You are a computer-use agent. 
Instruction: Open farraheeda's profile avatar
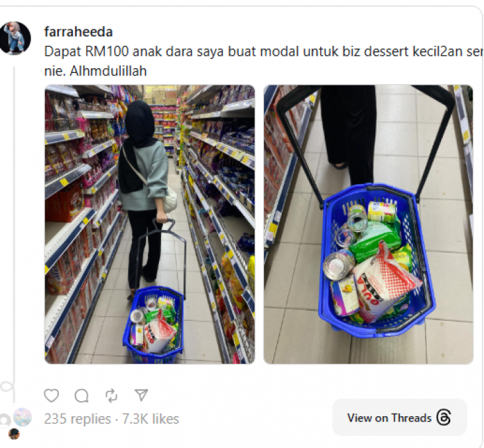(x=15, y=38)
